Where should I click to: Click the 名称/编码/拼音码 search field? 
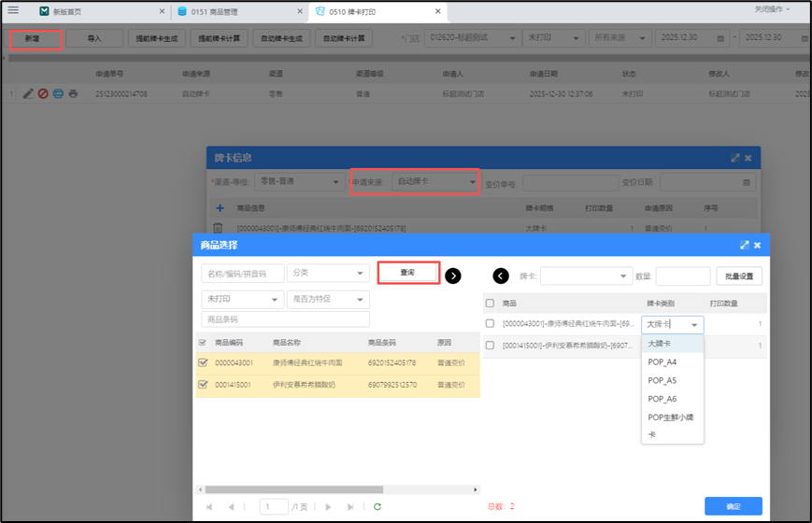tap(243, 273)
